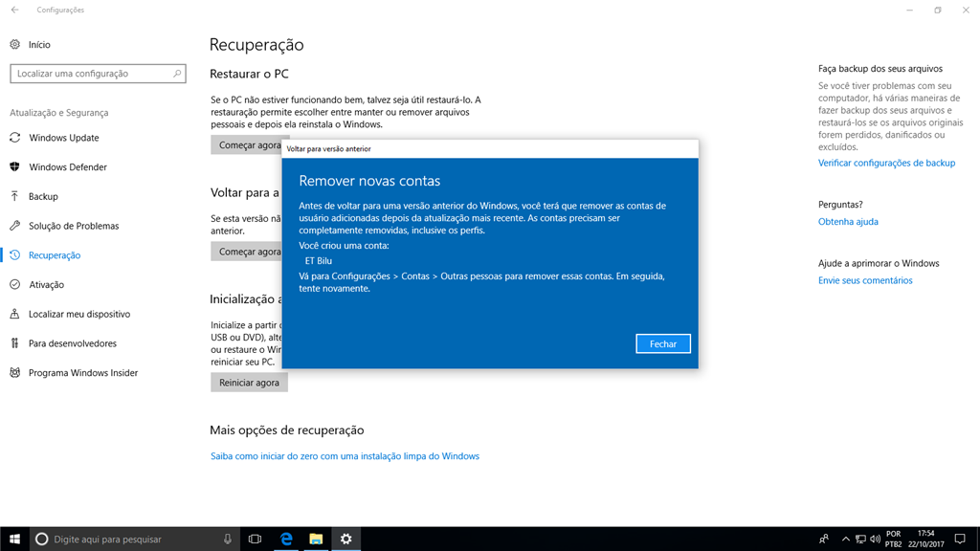980x551 pixels.
Task: Click the Windows Defender shield icon
Action: coord(15,166)
